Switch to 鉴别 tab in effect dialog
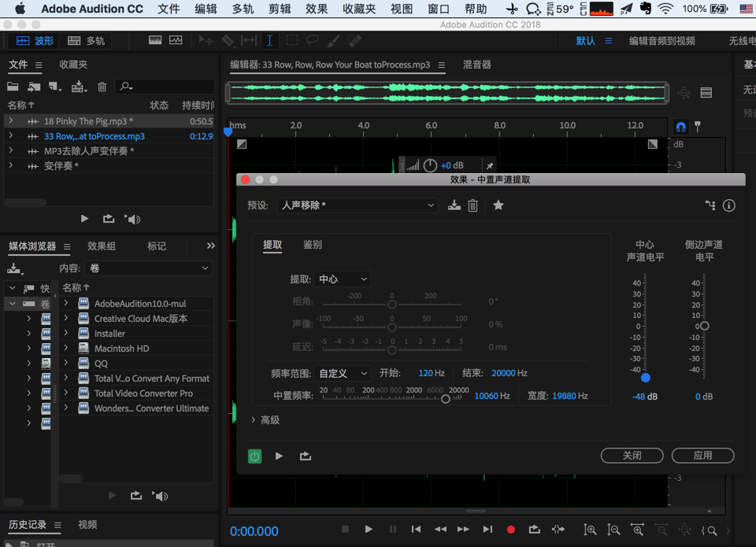 (x=313, y=245)
